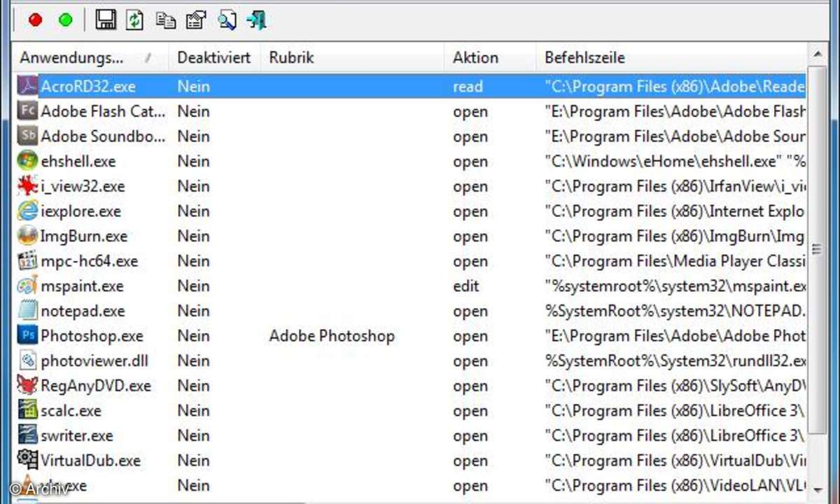The image size is (840, 504).
Task: Select the mpc-hc64.exe entry name
Action: (89, 261)
